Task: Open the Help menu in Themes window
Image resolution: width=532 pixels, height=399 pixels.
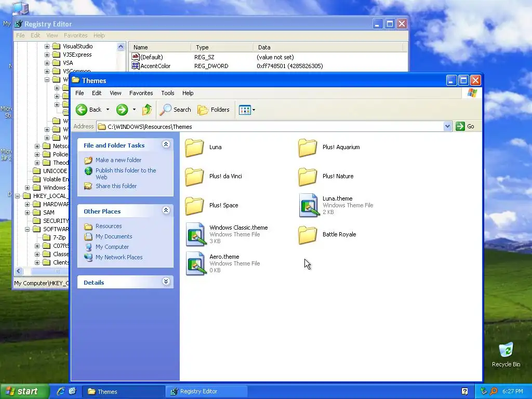Action: tap(188, 93)
